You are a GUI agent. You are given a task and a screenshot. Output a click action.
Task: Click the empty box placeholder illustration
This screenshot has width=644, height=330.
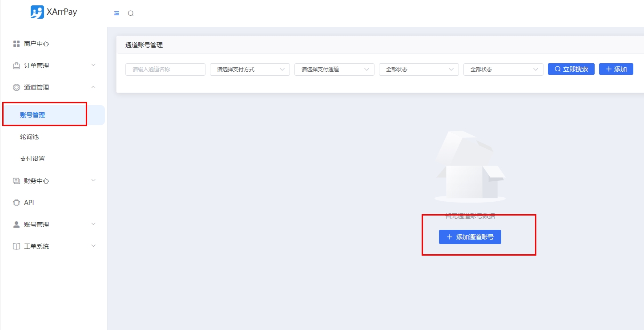coord(470,167)
